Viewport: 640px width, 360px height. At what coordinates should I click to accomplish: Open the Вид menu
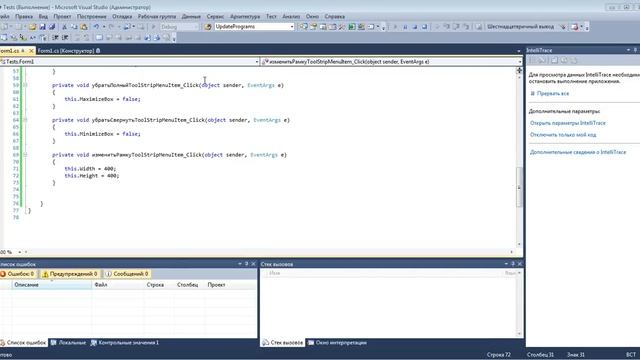pyautogui.click(x=43, y=17)
